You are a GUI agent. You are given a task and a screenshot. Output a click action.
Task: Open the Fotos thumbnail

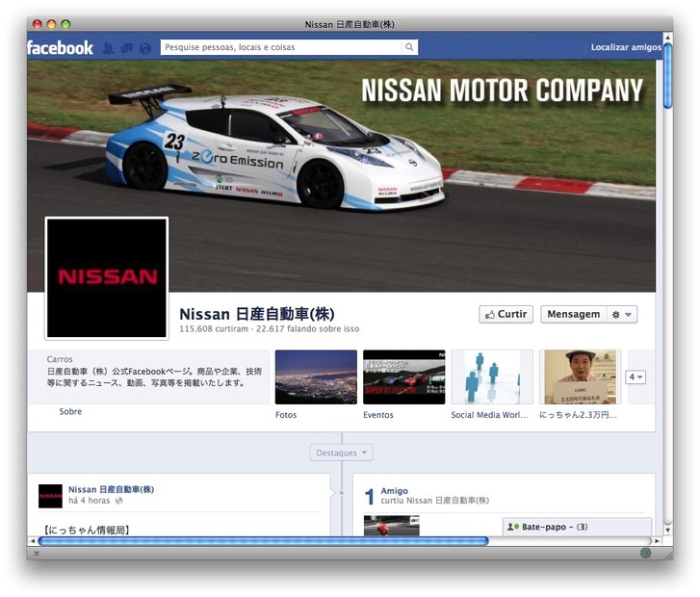point(316,376)
